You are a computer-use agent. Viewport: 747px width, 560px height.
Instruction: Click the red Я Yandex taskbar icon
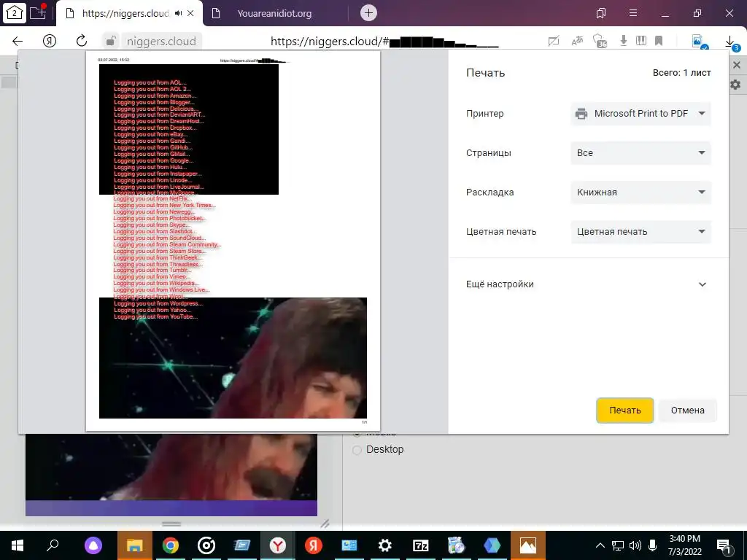point(314,545)
